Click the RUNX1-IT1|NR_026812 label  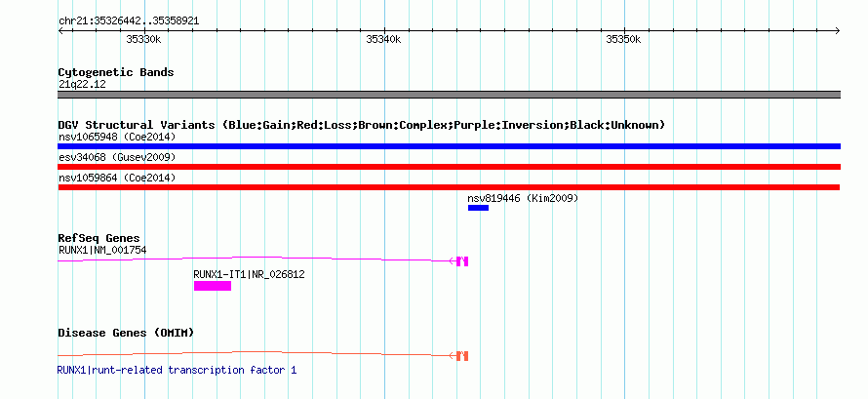[x=249, y=274]
